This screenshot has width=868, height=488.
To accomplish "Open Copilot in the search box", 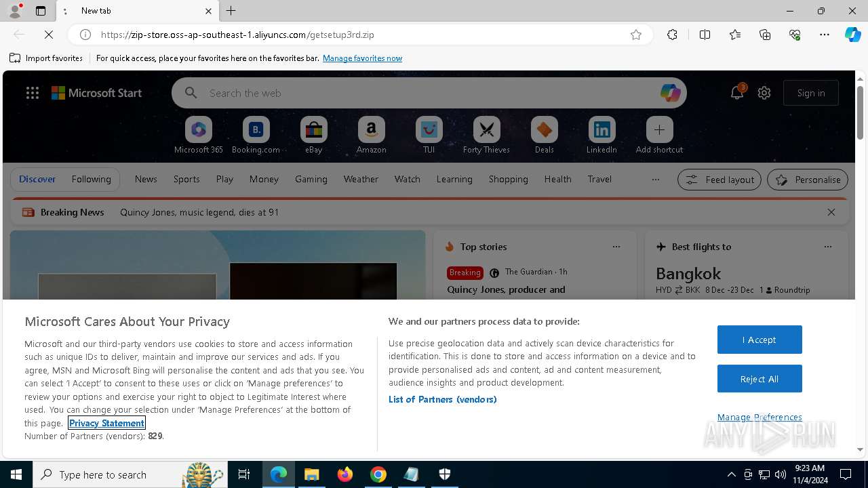I will point(670,93).
